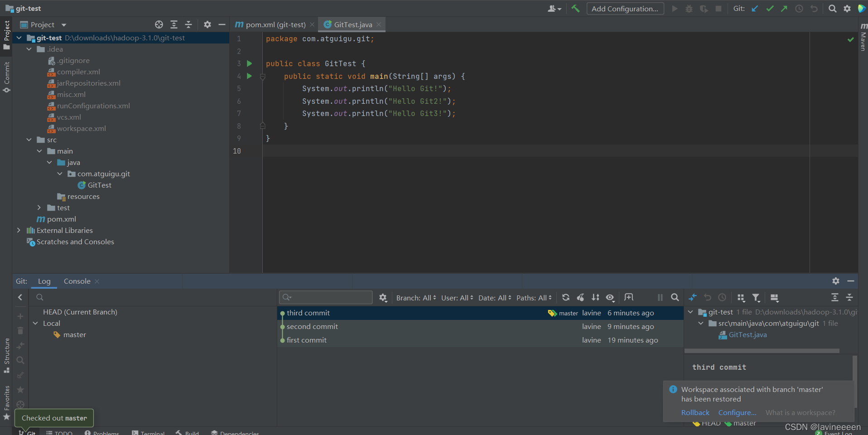The image size is (868, 435).
Task: Click the Cherry-pick icon in Git log
Action: 581,298
